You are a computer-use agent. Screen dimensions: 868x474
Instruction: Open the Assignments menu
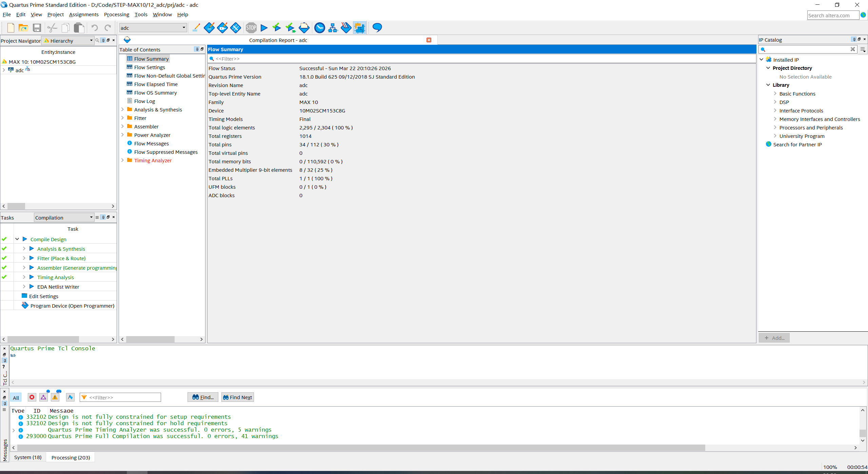coord(83,15)
